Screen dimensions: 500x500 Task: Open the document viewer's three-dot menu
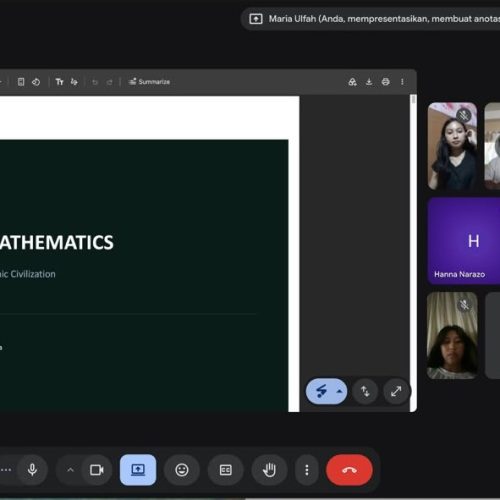402,82
